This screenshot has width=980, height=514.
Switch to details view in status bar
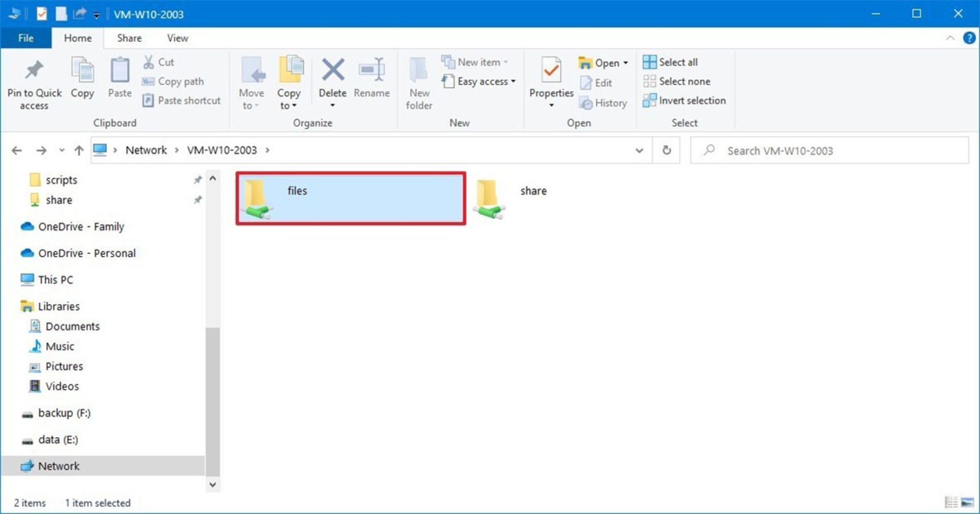[x=951, y=502]
